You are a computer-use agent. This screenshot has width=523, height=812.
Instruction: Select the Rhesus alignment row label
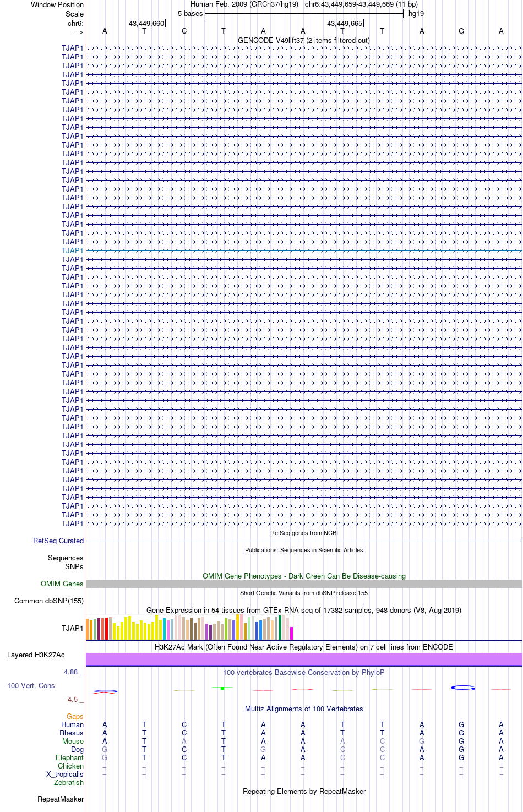point(72,733)
